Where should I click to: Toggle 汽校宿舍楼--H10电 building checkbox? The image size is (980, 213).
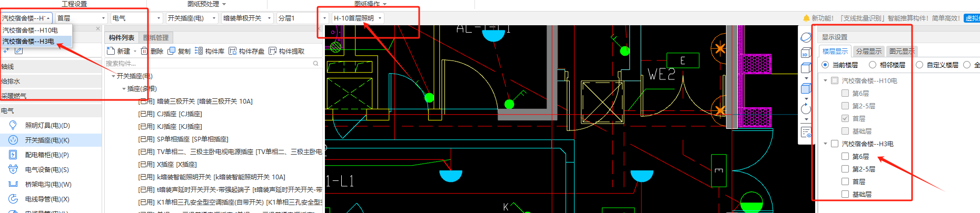[835, 80]
